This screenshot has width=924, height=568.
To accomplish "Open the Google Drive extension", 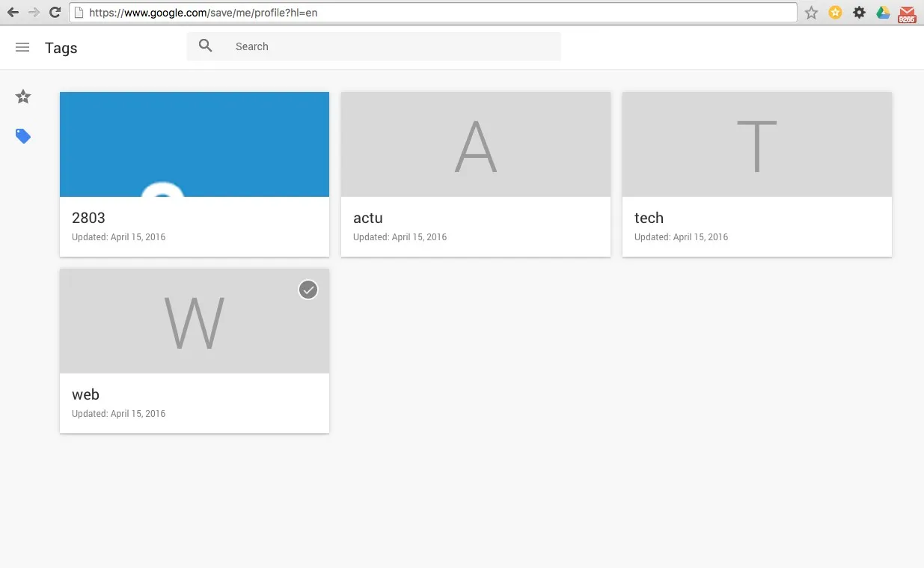I will pos(883,13).
